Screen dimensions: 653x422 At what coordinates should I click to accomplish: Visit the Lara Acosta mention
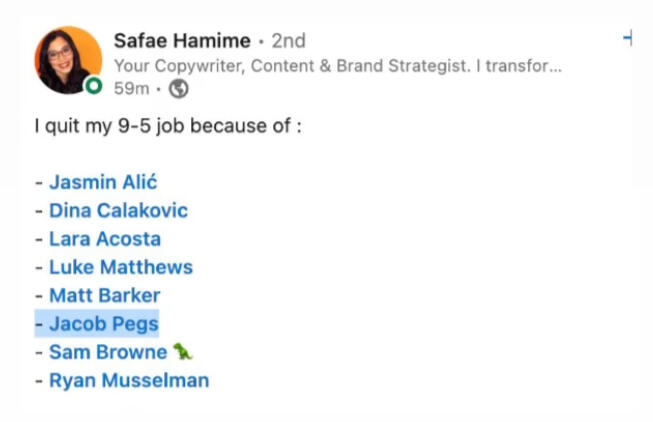pos(104,239)
